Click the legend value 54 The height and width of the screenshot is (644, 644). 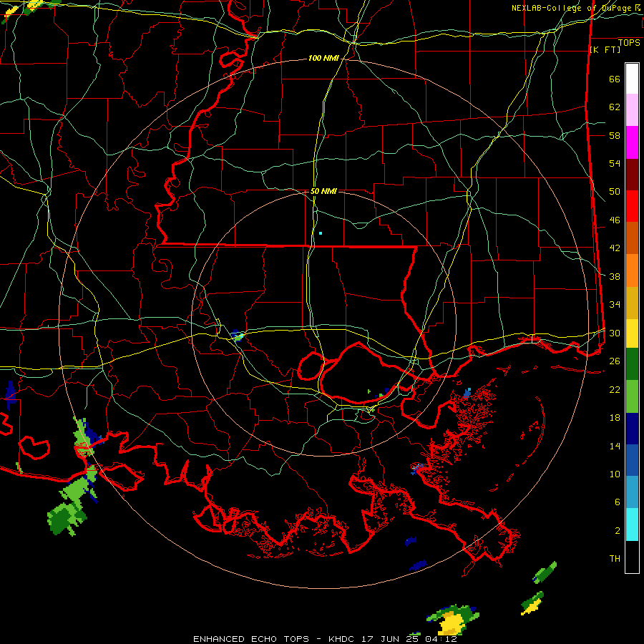(x=614, y=164)
